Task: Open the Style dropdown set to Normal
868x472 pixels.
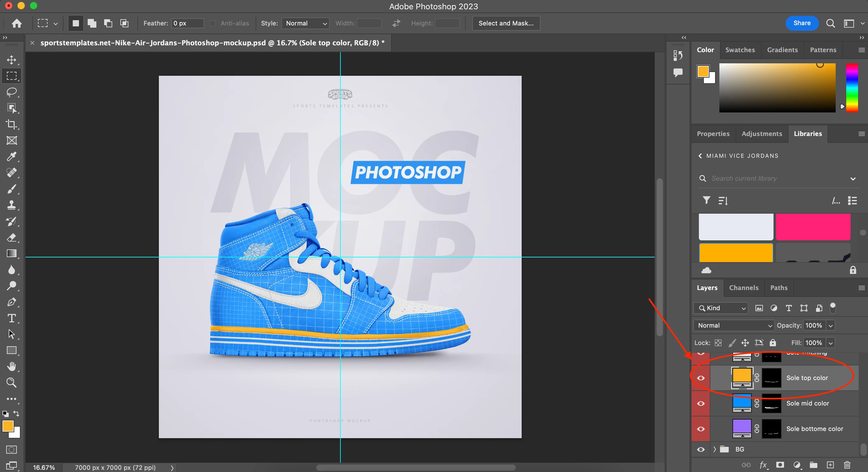Action: click(305, 23)
